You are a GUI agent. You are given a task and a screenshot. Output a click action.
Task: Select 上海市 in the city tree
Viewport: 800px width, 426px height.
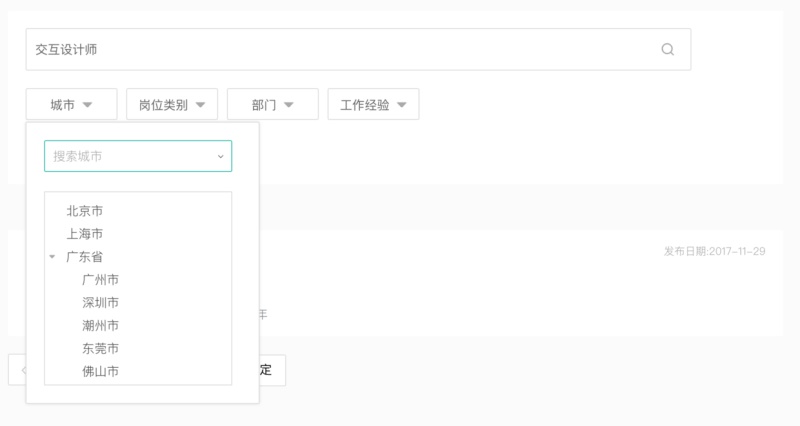[x=85, y=234]
